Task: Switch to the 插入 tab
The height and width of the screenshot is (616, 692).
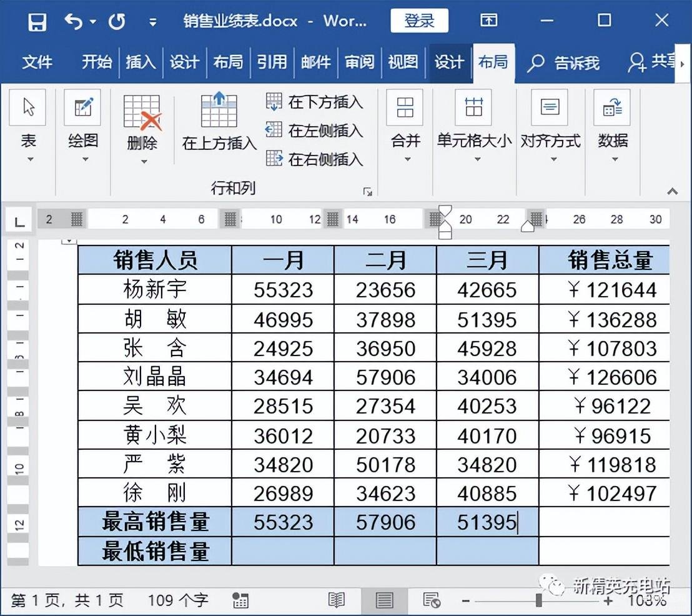Action: [x=141, y=62]
